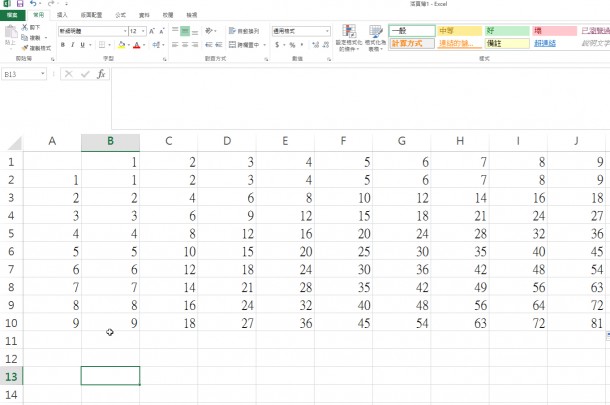Toggle middle vertical alignment (highlighted)
Screen dimensions: 610x405
coord(185,31)
